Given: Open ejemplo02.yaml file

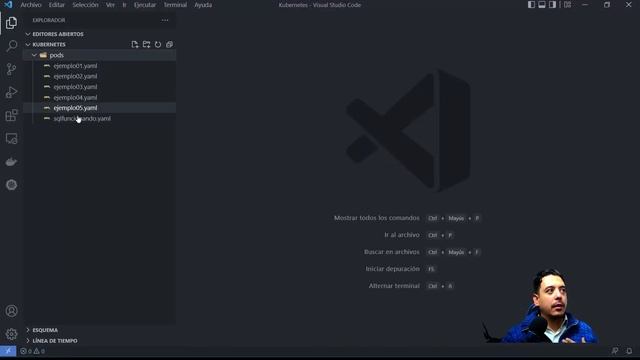Looking at the screenshot, I should (x=100, y=76).
